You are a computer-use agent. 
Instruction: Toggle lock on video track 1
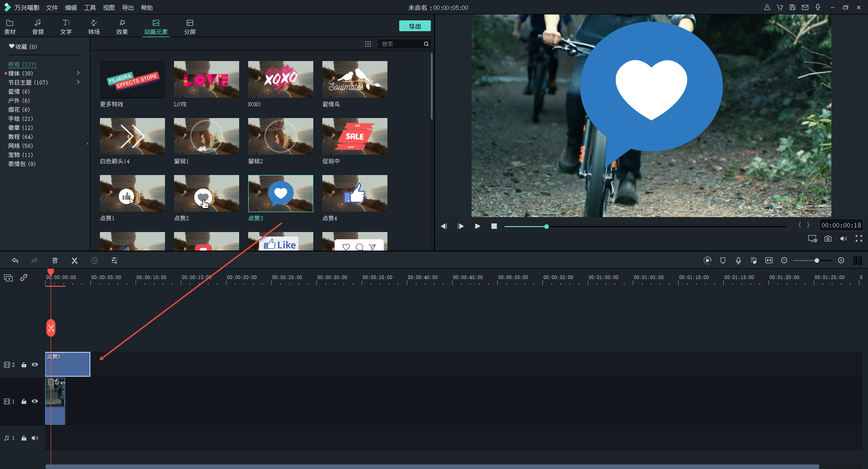click(24, 402)
